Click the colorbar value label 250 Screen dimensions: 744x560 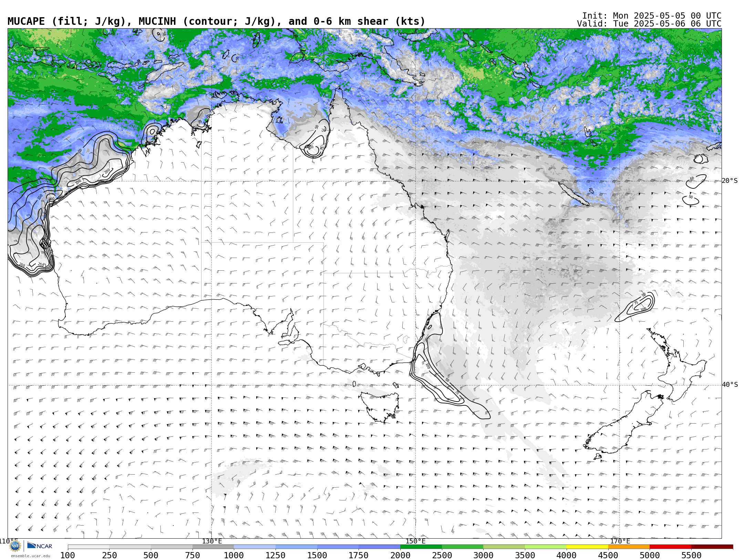point(109,555)
